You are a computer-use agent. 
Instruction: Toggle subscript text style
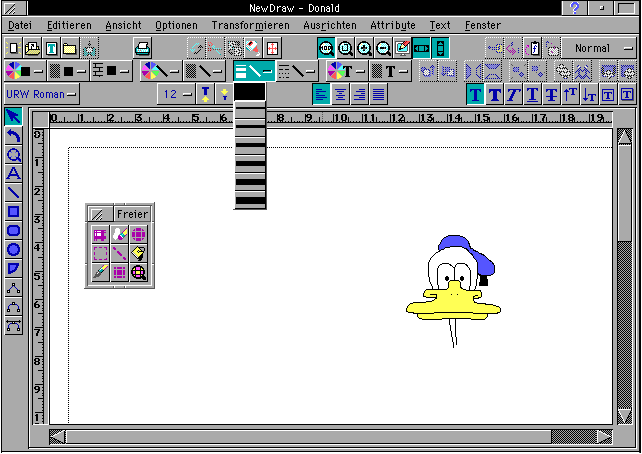pos(589,95)
